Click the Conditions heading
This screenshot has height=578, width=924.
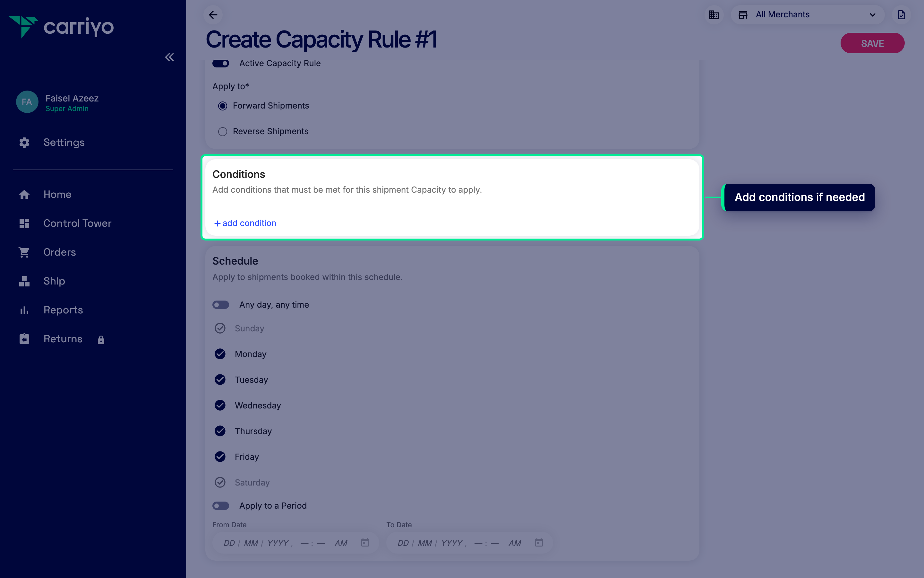[239, 174]
